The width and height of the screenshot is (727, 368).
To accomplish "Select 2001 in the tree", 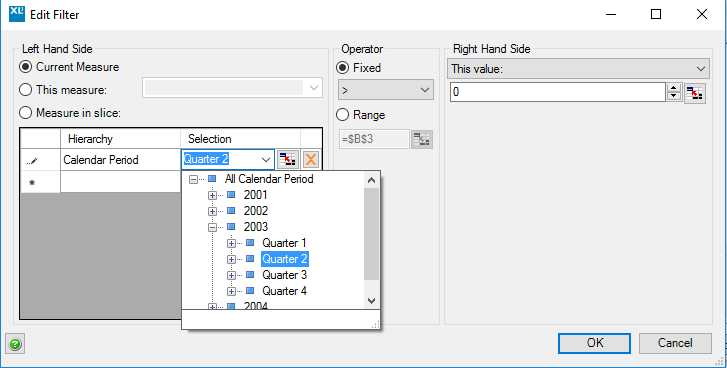I will pyautogui.click(x=255, y=195).
